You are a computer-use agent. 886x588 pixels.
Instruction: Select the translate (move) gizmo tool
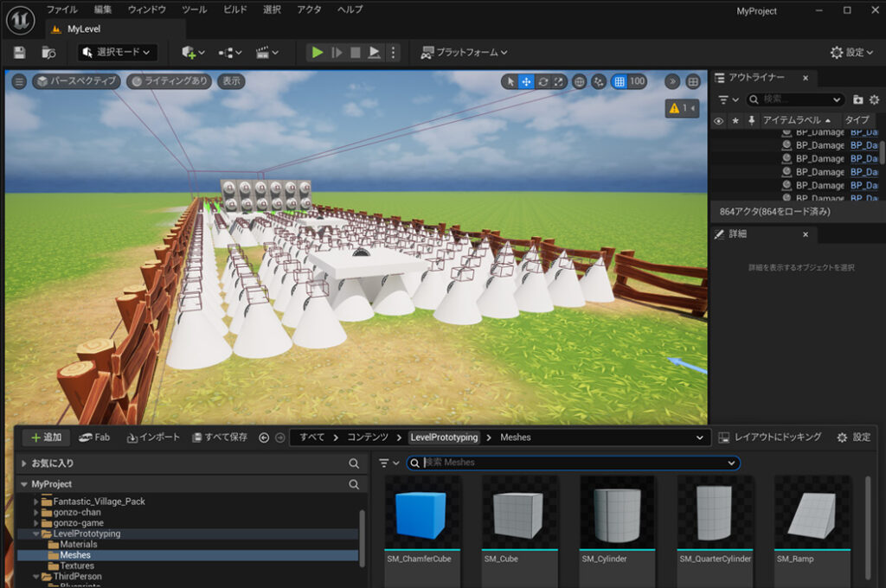(x=526, y=82)
